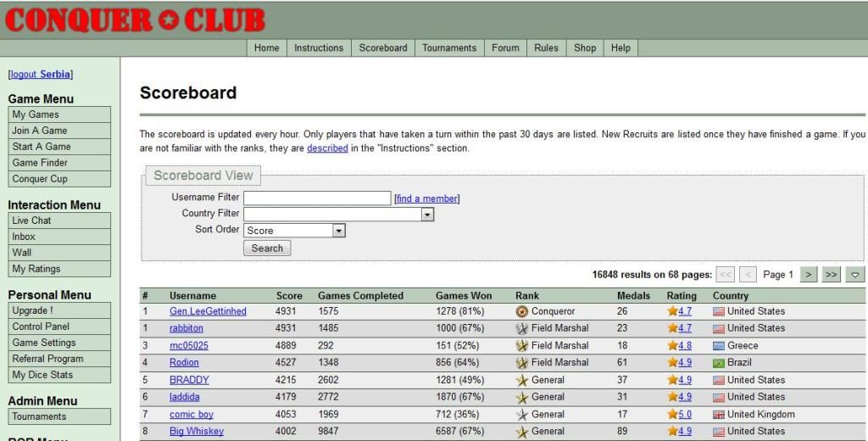Screen dimensions: 868x441
Task: Open rabbiton's profile link
Action: click(x=186, y=328)
